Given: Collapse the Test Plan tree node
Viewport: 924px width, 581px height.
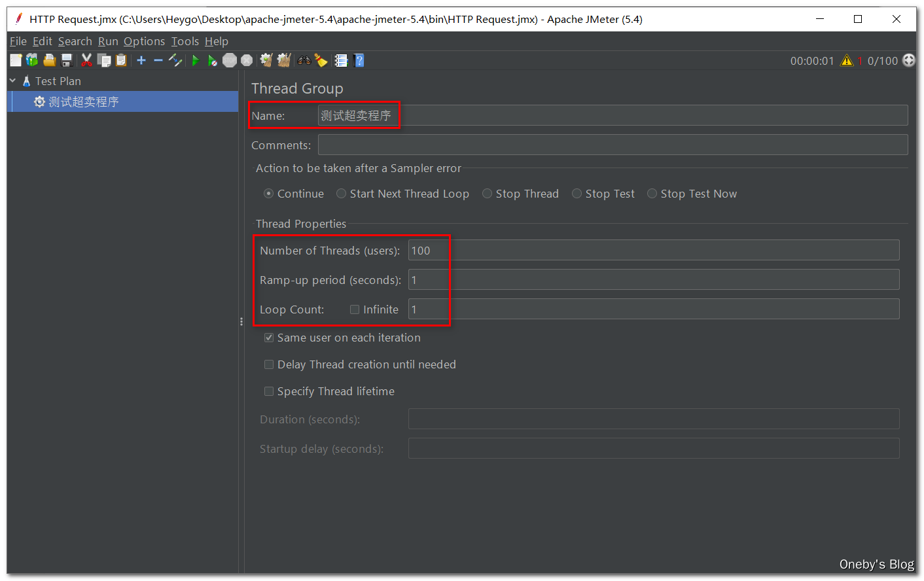Looking at the screenshot, I should [x=12, y=81].
